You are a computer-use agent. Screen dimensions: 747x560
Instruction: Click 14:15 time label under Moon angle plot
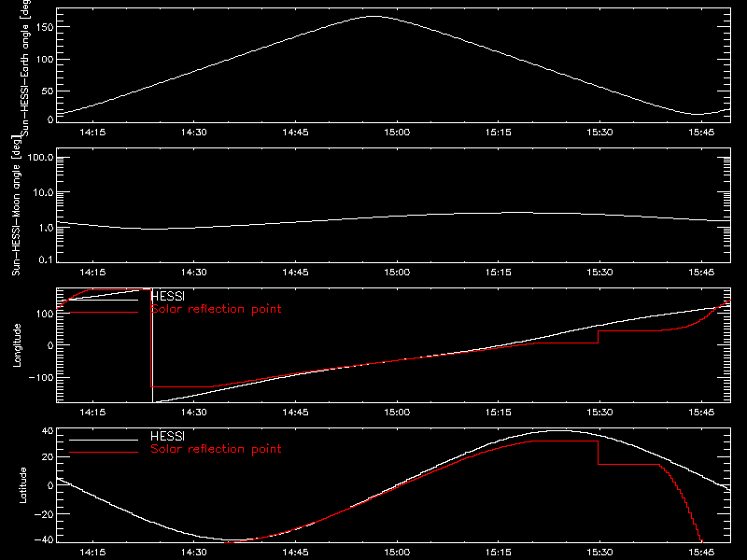point(92,273)
